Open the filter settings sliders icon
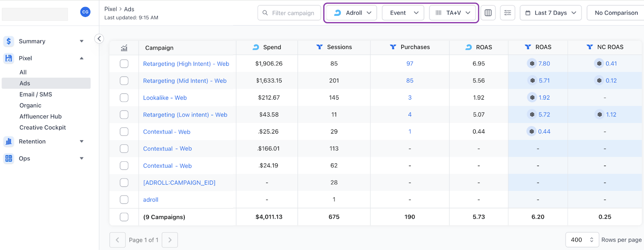 pos(508,13)
